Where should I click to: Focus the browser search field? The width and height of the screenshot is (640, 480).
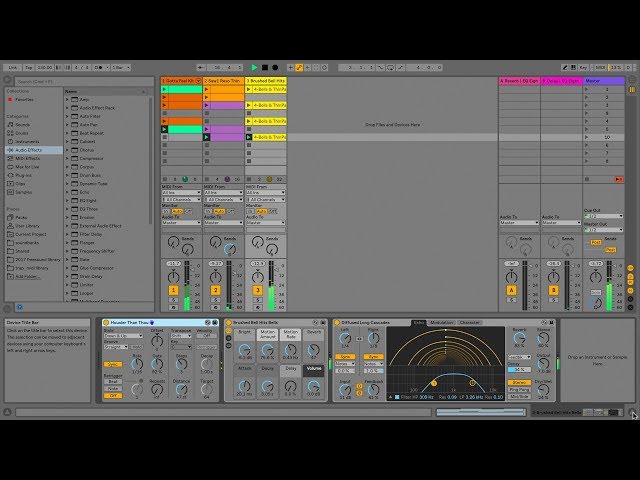coord(84,81)
